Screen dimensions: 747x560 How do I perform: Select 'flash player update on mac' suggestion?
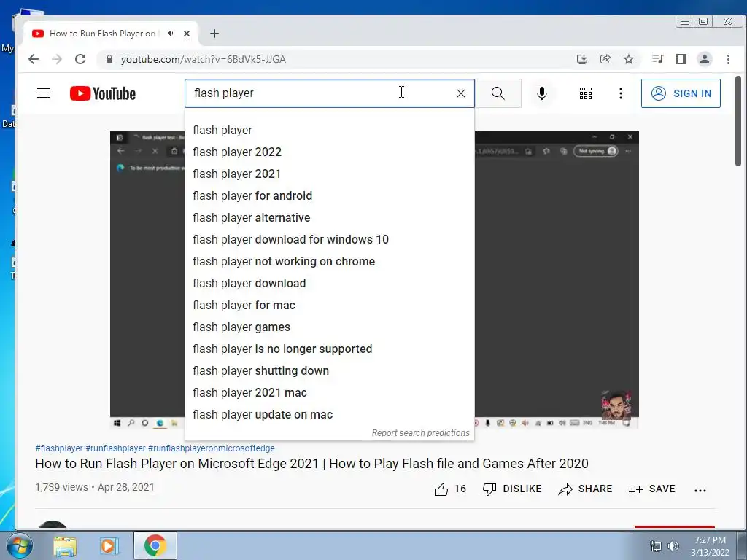330,415
